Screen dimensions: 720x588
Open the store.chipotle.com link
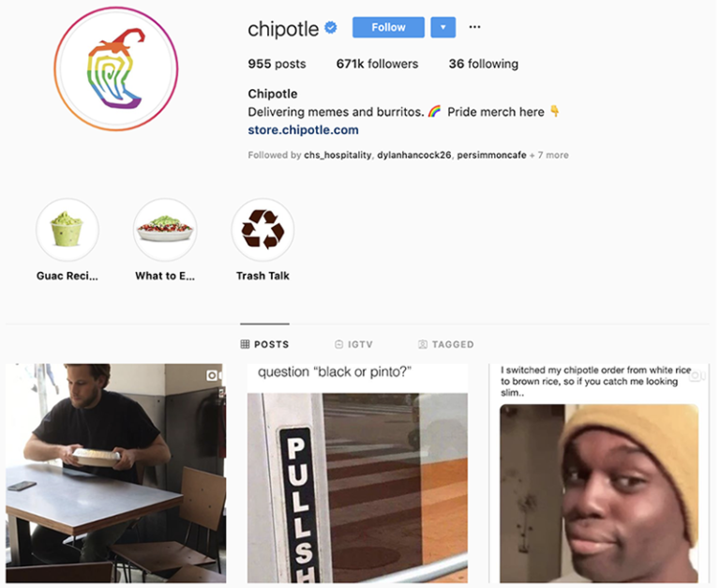pos(303,130)
